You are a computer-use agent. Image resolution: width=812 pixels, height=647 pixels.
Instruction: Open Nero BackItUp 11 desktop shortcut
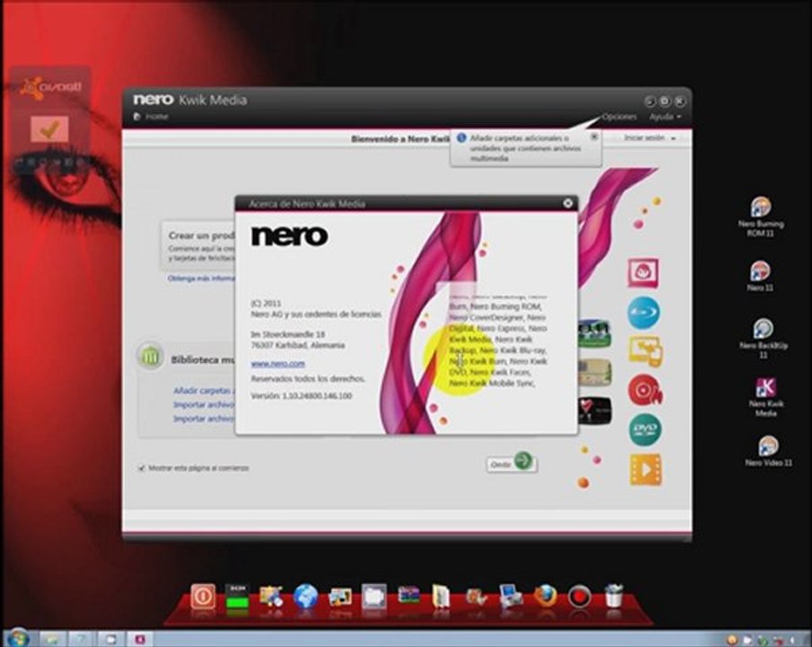(x=763, y=339)
